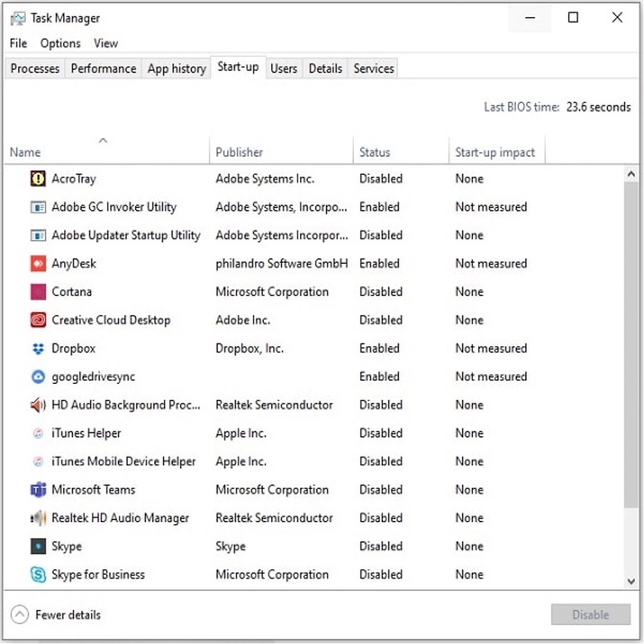Image resolution: width=644 pixels, height=644 pixels.
Task: Click publisher Adobe Inc.
Action: (243, 320)
